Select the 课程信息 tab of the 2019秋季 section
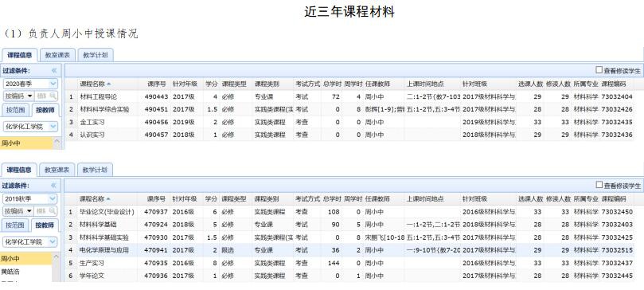 coord(19,170)
